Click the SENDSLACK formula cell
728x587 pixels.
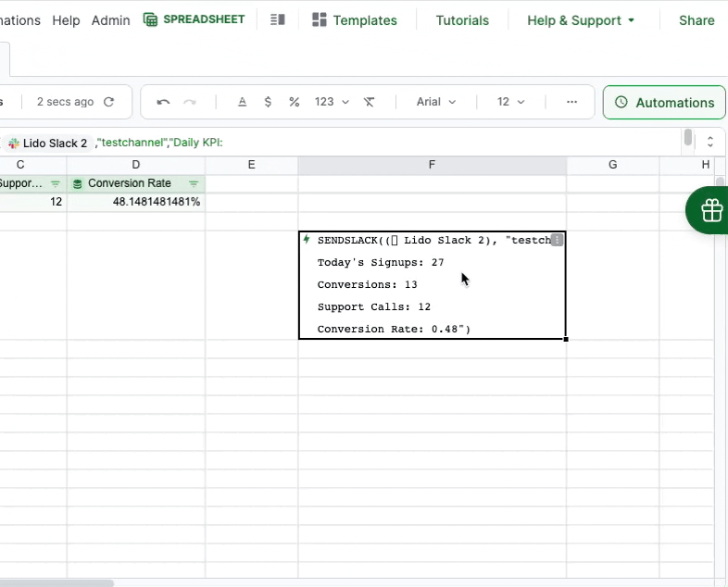point(432,285)
